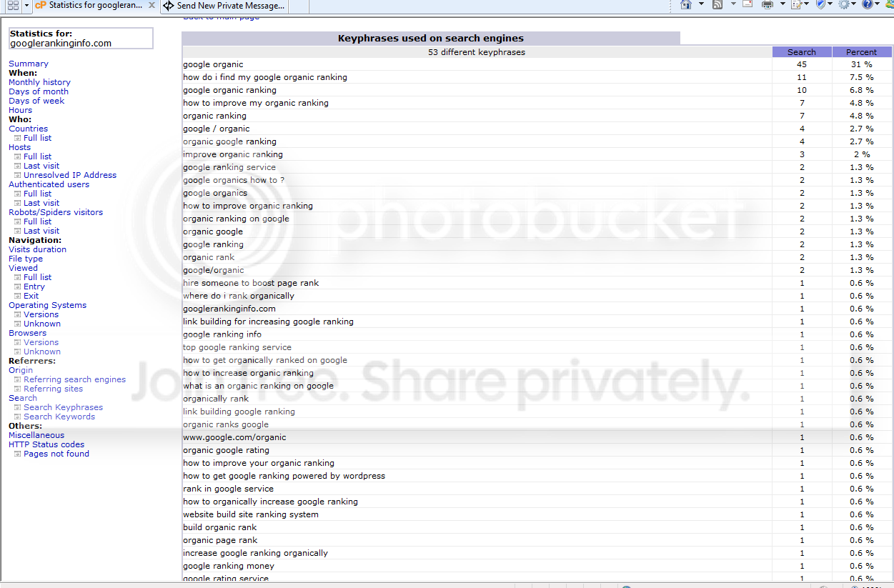Open the tab list dropdown next to Quick Tabs
Screen dimensions: 894x588
[x=26, y=5]
